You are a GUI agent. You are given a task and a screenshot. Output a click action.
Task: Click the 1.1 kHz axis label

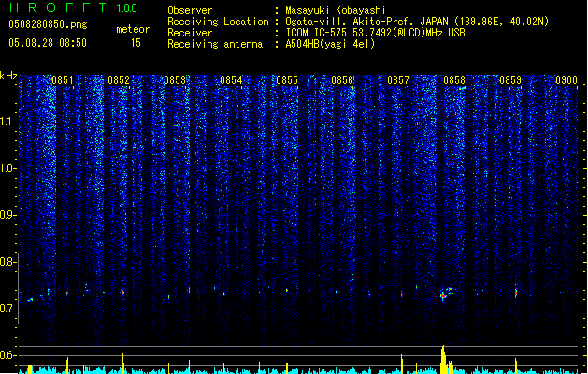(8, 122)
